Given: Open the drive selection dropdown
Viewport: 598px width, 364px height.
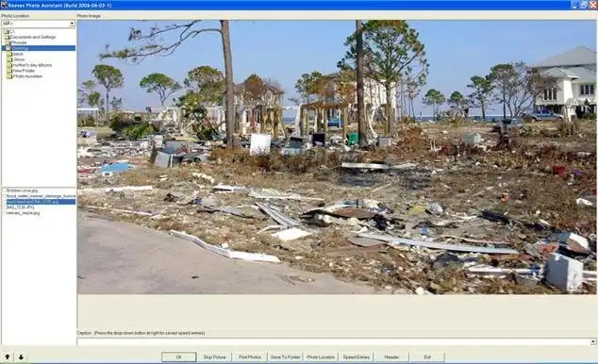Looking at the screenshot, I should (72, 24).
